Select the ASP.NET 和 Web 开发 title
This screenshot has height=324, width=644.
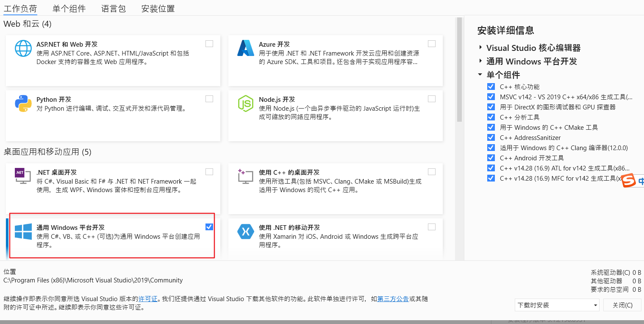(67, 44)
